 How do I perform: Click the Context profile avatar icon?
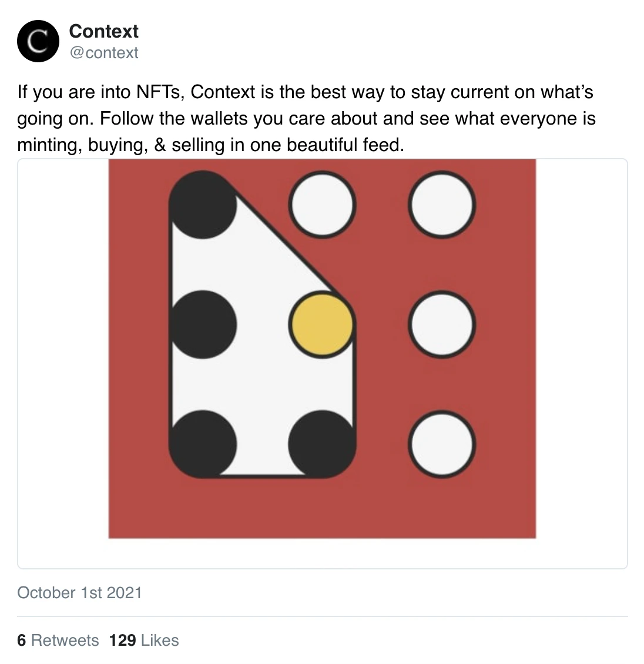[x=38, y=41]
